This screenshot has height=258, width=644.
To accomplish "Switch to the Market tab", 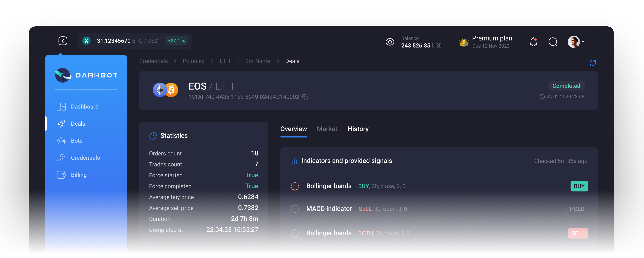I will pos(327,129).
